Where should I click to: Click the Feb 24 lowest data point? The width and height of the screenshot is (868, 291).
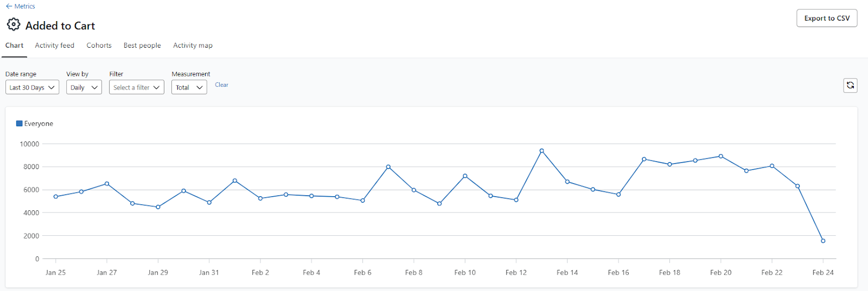pos(823,241)
